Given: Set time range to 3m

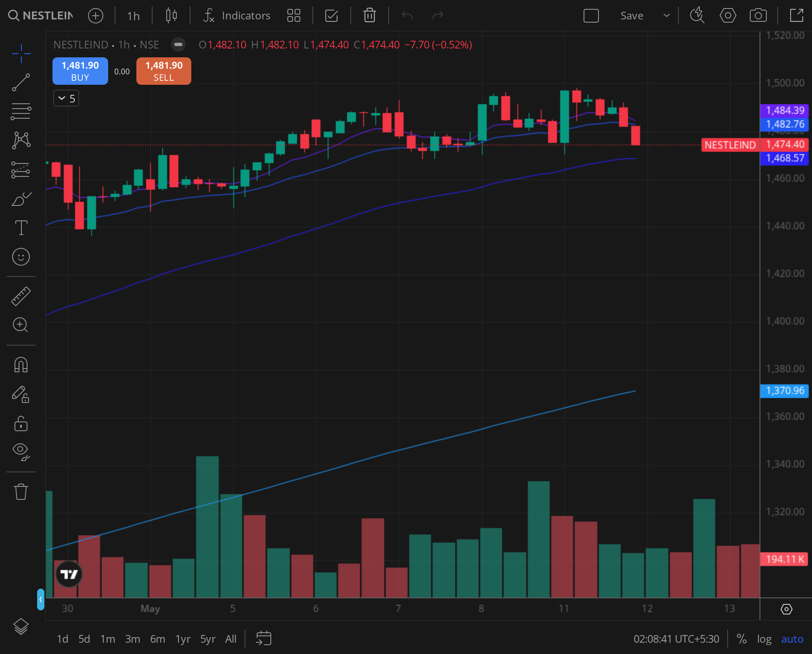Looking at the screenshot, I should pyautogui.click(x=132, y=639).
